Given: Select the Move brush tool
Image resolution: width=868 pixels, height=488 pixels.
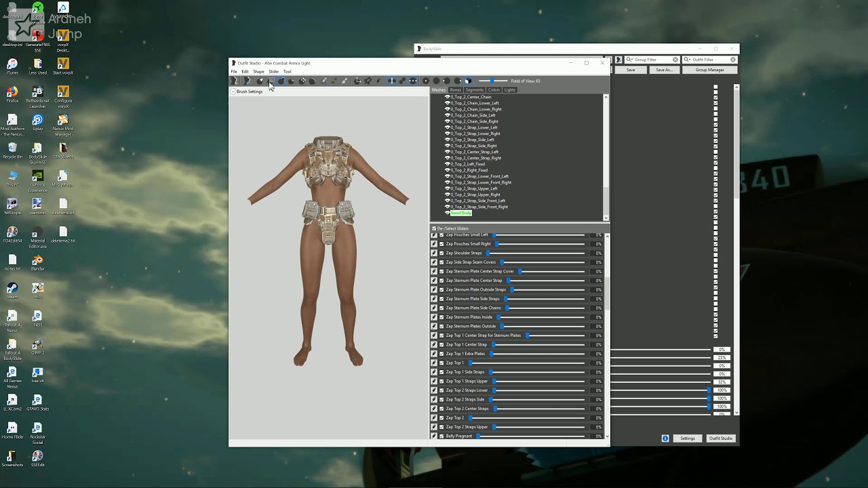Looking at the screenshot, I should pos(302,81).
